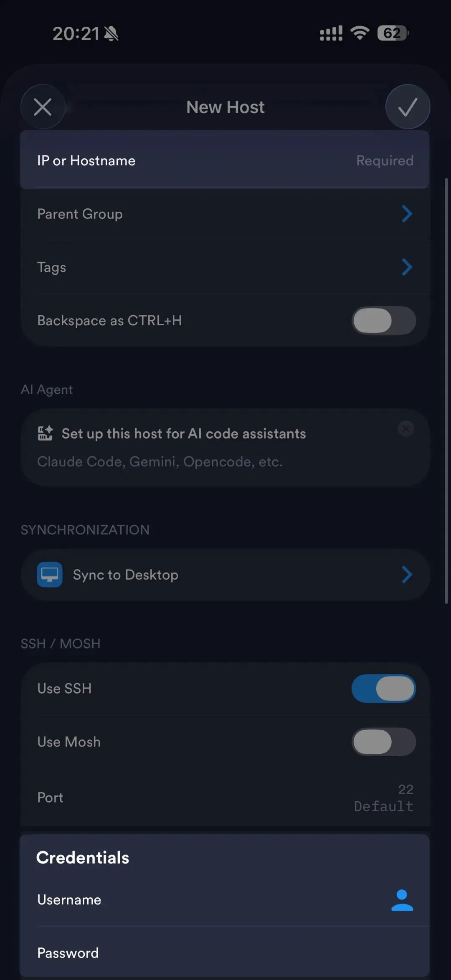Tap the X icon to cancel New Host
The height and width of the screenshot is (980, 451).
tap(43, 107)
